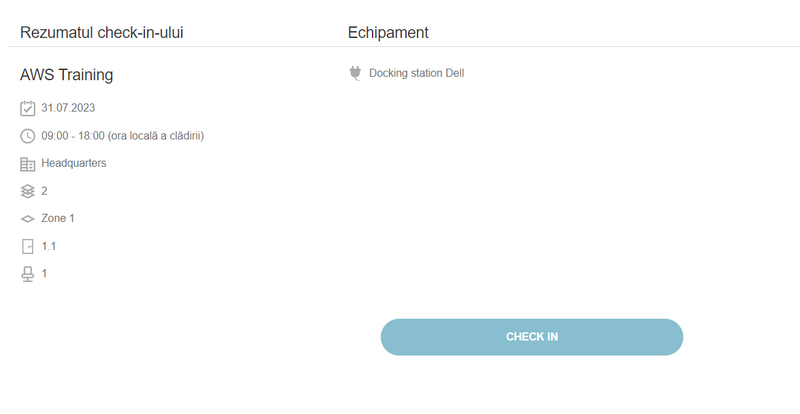Click floor number 2 text
The width and height of the screenshot is (800, 414).
[45, 191]
